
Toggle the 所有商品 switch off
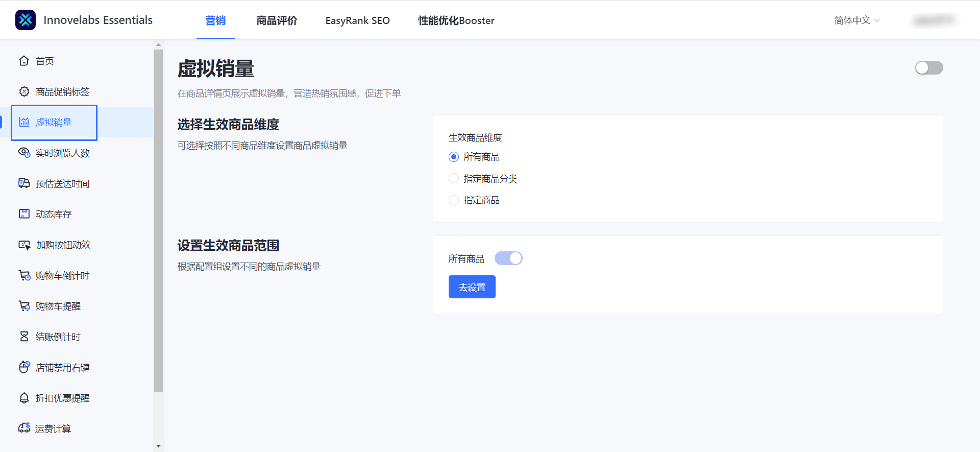tap(508, 258)
